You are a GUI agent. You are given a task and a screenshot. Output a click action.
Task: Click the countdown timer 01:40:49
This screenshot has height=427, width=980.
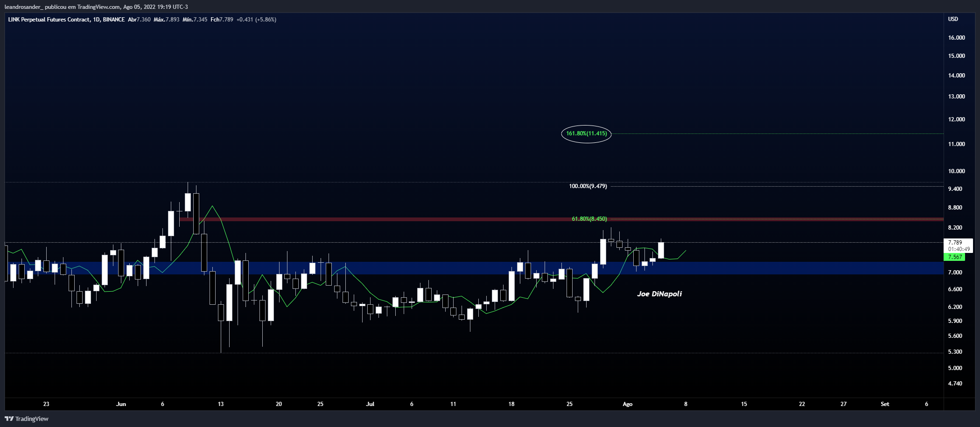pos(959,249)
